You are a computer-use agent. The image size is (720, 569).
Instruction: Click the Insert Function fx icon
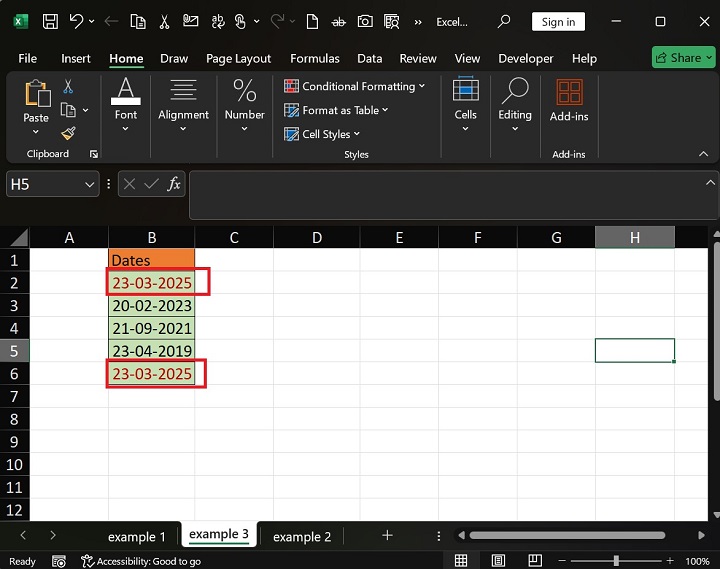click(x=174, y=184)
